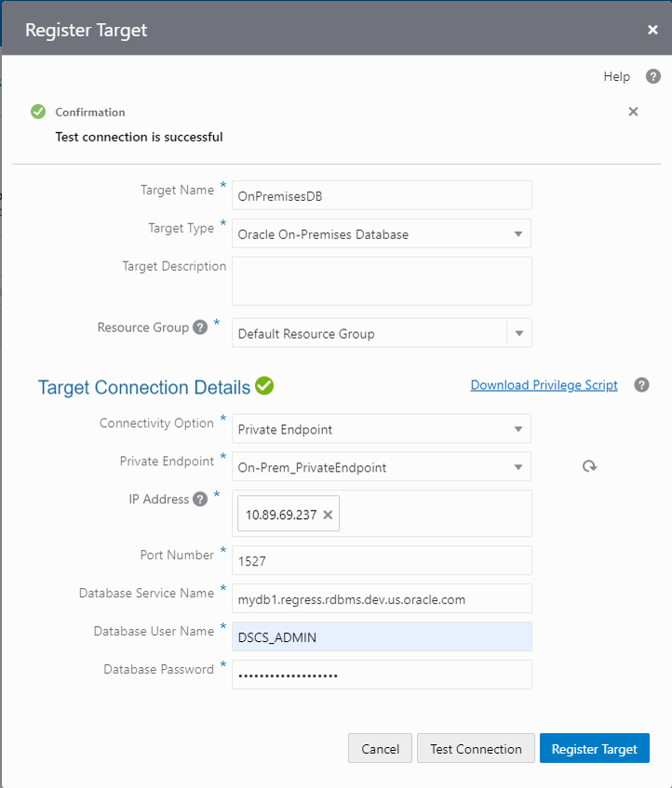The height and width of the screenshot is (788, 672).
Task: Open the Connectivity Option dropdown
Action: [518, 429]
